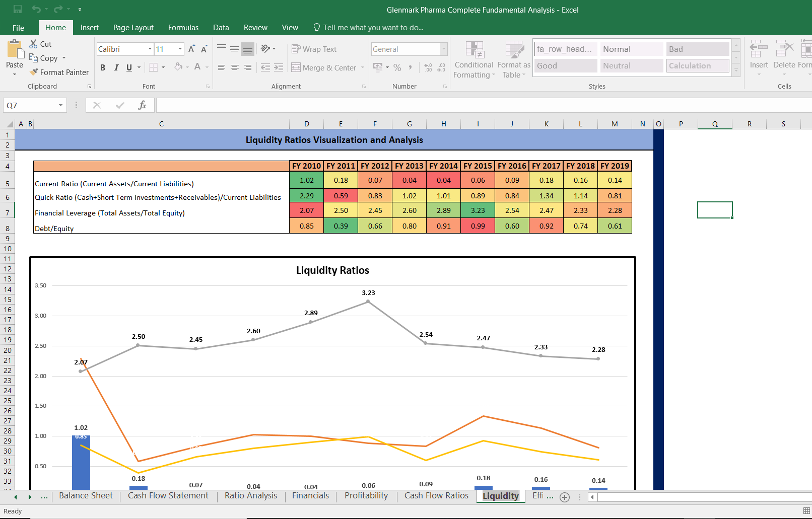Toggle bottom align setting
Viewport: 812px width, 519px height.
[x=248, y=49]
